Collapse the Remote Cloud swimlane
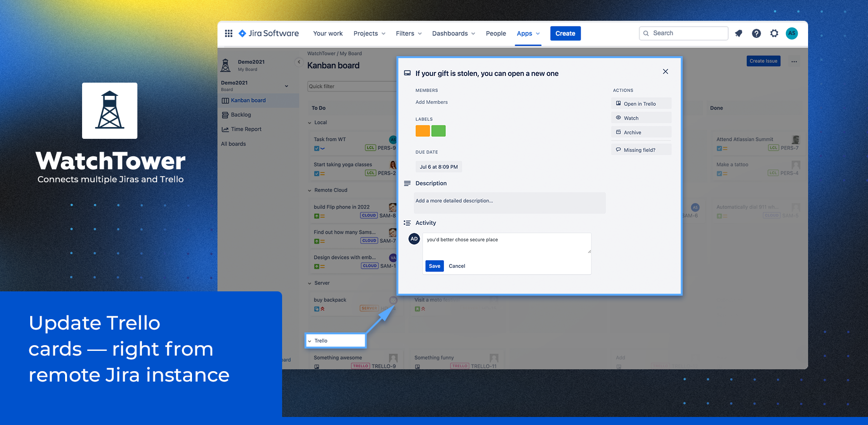 pos(310,190)
